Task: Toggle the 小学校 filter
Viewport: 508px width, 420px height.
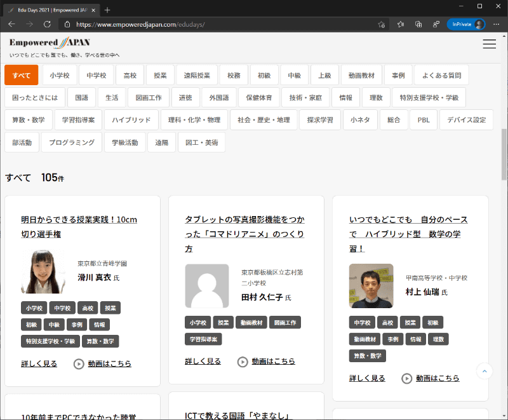Action: 60,74
